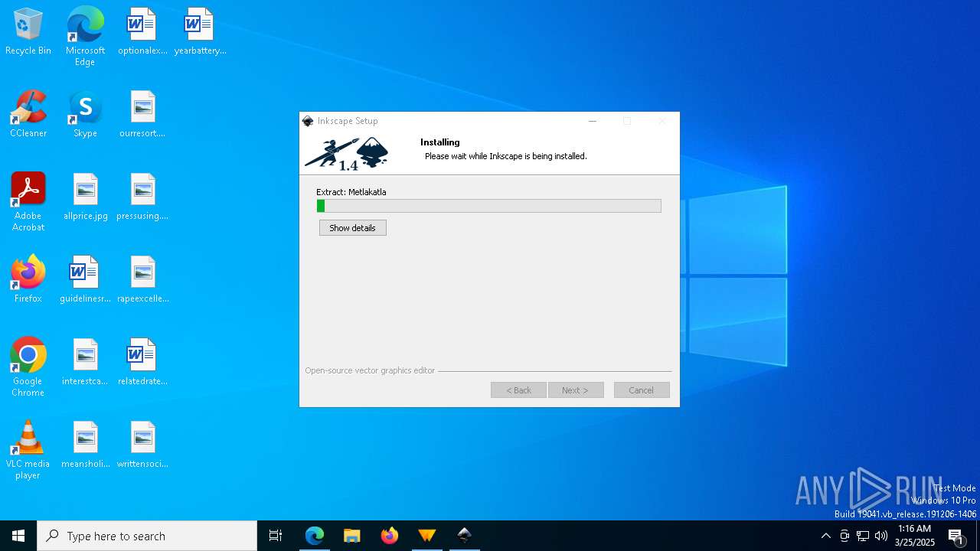980x551 pixels.
Task: Open the CCleaner desktop shortcut
Action: [x=28, y=114]
